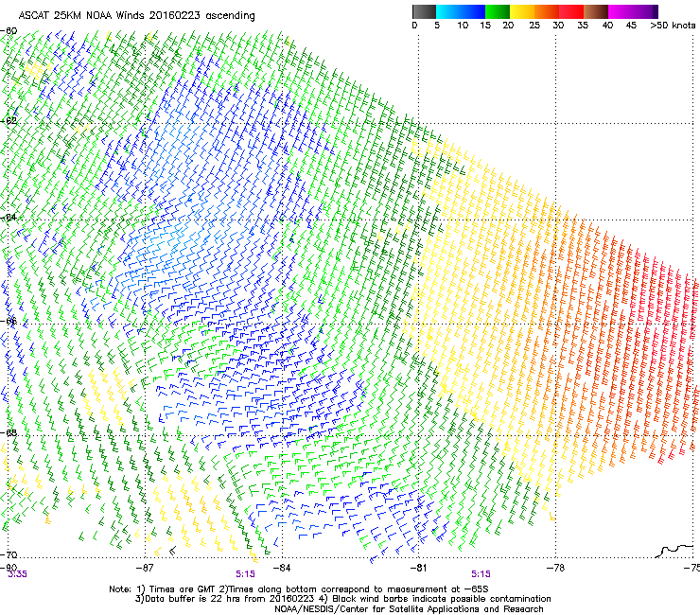Click the gray 0-5 knots legend swatch
This screenshot has width=700, height=615.
[424, 11]
